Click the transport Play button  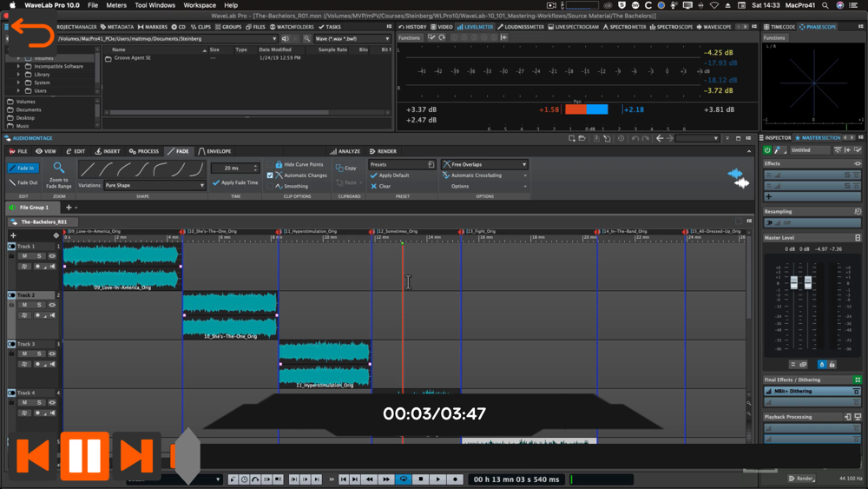[x=437, y=479]
